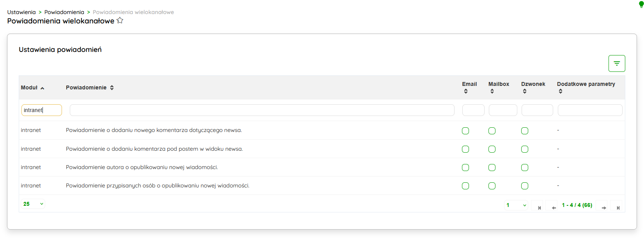Sort by Moduł column arrow
Screen dimensions: 644x246
pos(42,88)
